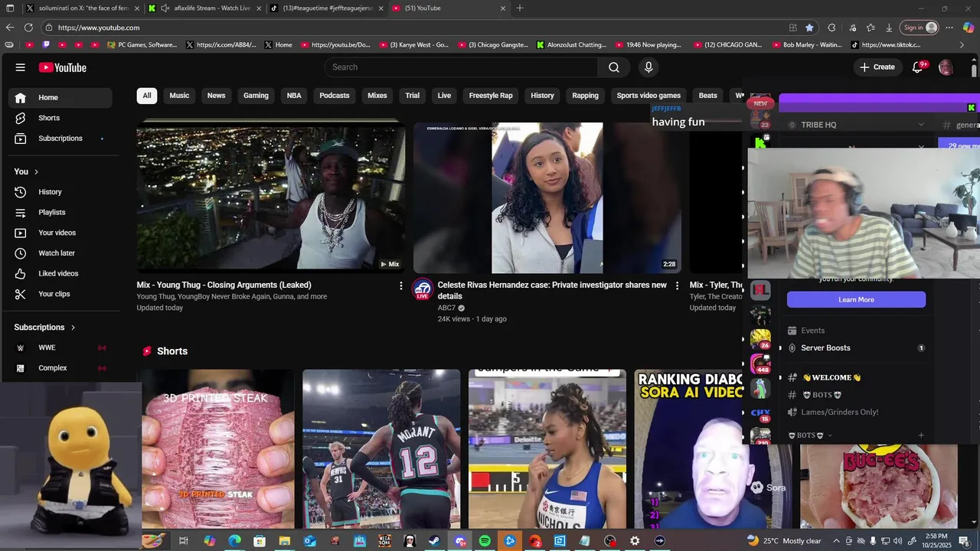Open options menu for Young Thug mix
Viewport: 980px width, 551px height.
tap(400, 285)
